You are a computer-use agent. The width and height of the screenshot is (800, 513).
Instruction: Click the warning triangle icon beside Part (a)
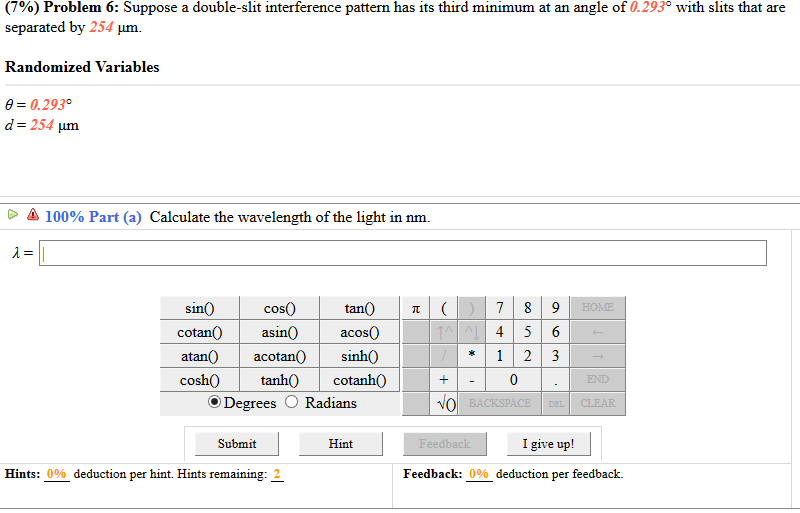pos(33,215)
